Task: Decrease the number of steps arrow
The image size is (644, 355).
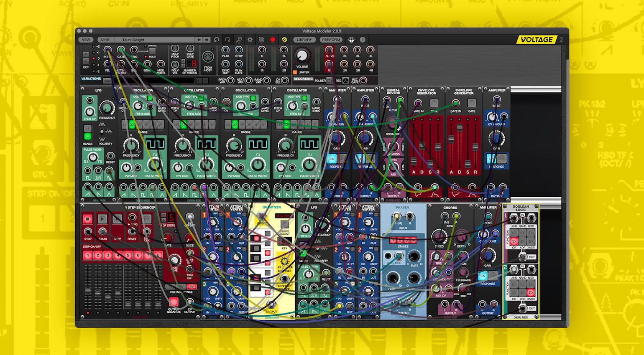Action: 164,220
